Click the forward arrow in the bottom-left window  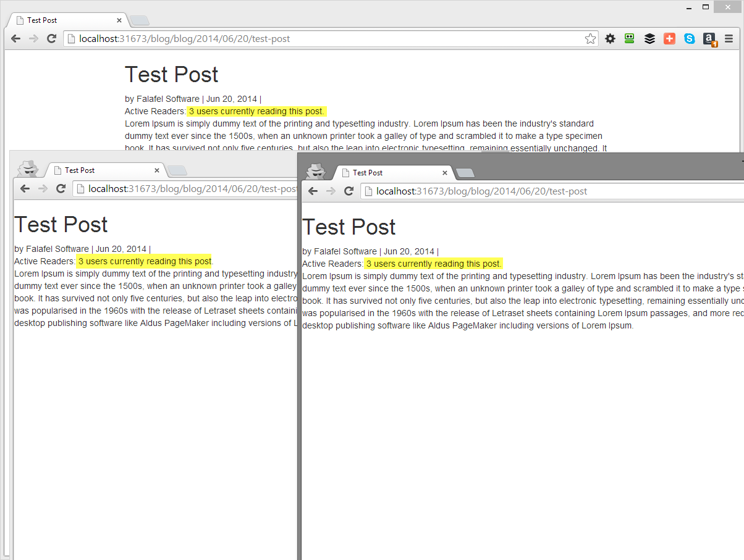pos(43,188)
